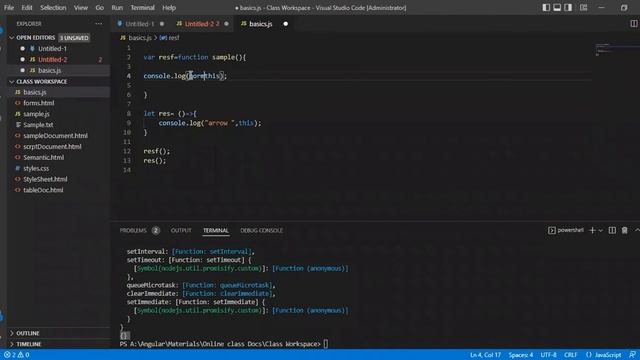Open Explorer more actions ellipsis

point(99,24)
